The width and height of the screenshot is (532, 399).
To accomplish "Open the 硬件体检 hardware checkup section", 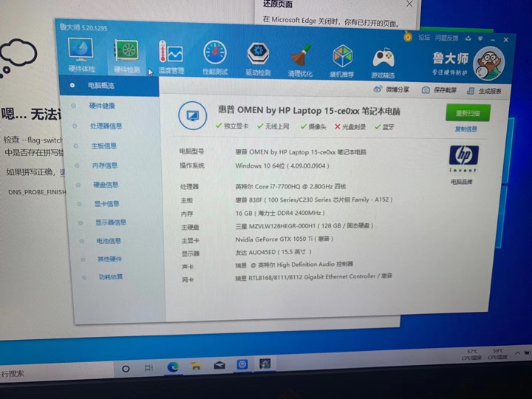I will click(81, 55).
